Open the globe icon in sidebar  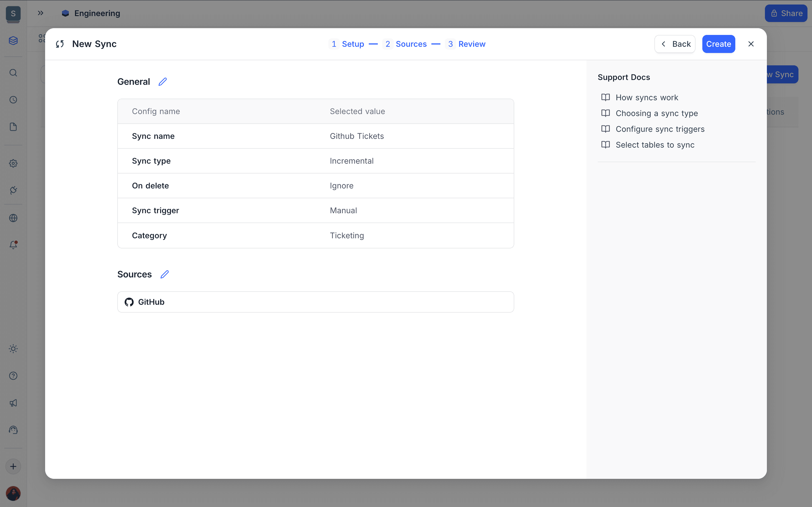[13, 218]
